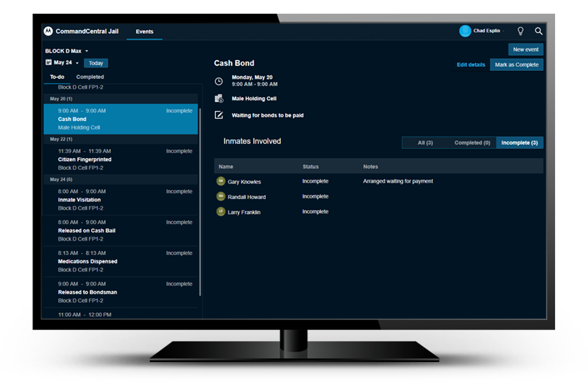
Task: Click the search magnifier icon
Action: click(538, 31)
